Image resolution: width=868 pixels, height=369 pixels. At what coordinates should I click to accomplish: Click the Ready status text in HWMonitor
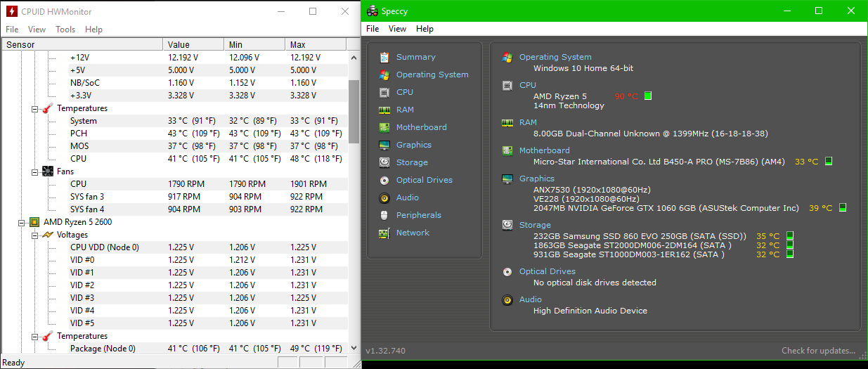point(13,363)
